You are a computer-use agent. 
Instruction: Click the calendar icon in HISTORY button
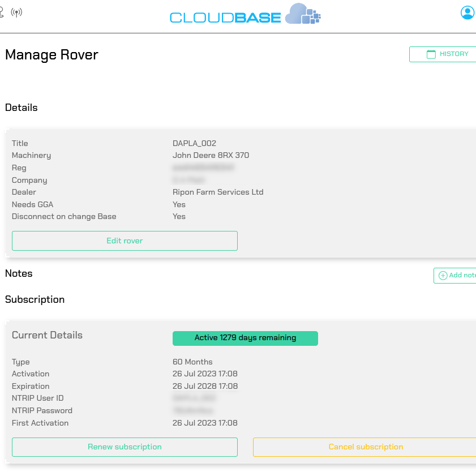(x=431, y=54)
